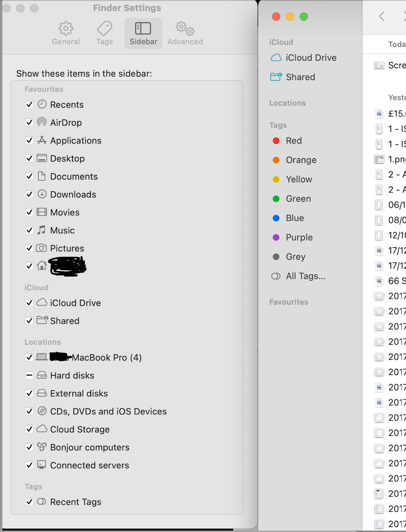Click the External disks drive icon
The width and height of the screenshot is (406, 532).
coord(42,393)
